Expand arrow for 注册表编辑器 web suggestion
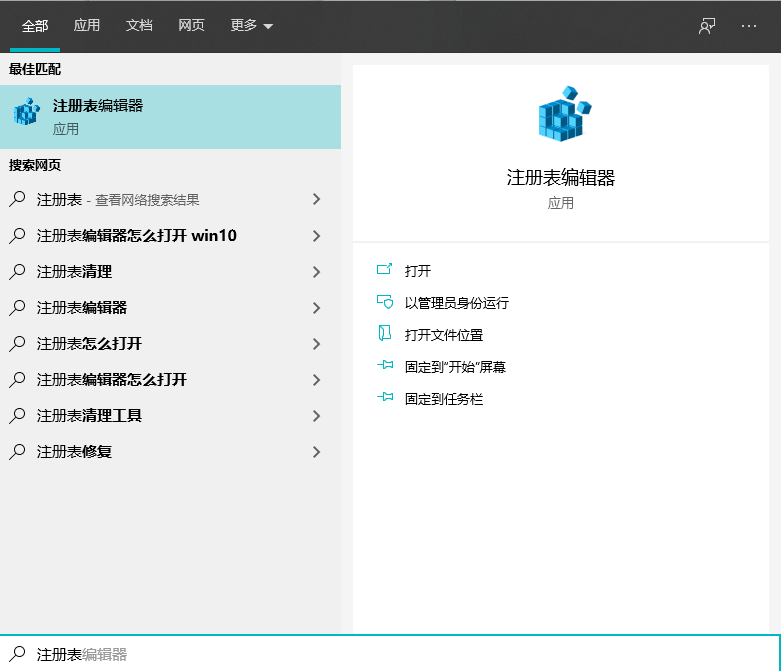 [316, 307]
